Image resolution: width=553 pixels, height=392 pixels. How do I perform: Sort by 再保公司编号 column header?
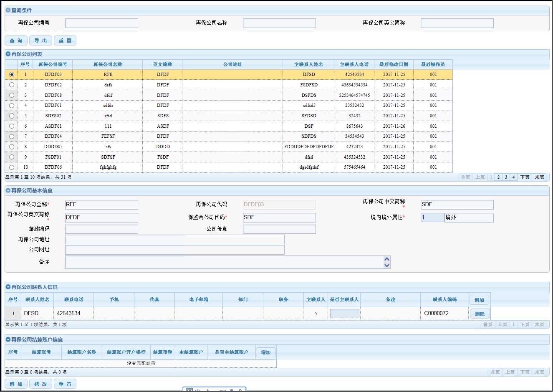point(53,65)
